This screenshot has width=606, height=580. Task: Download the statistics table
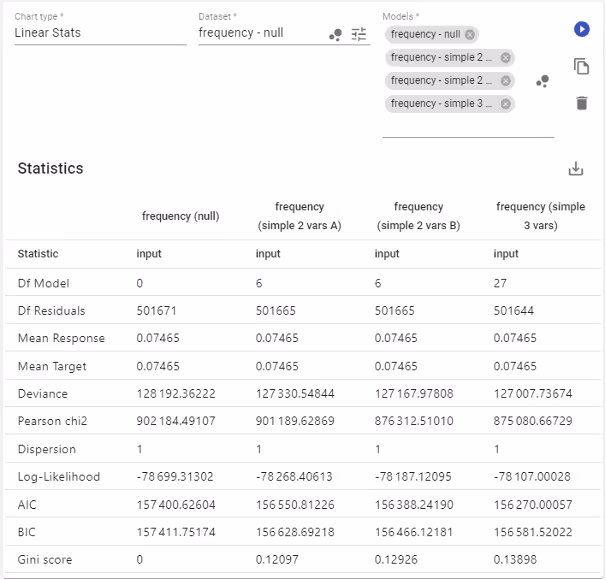tap(576, 169)
